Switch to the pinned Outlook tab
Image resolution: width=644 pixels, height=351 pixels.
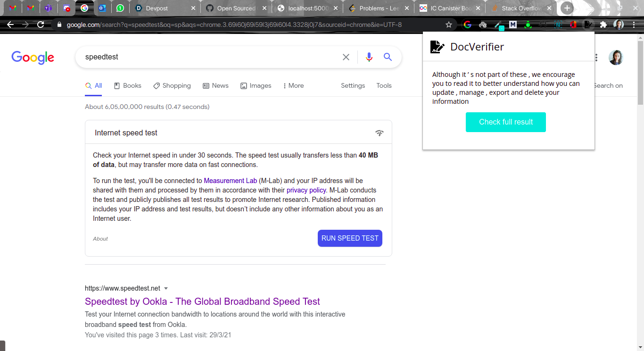point(102,8)
